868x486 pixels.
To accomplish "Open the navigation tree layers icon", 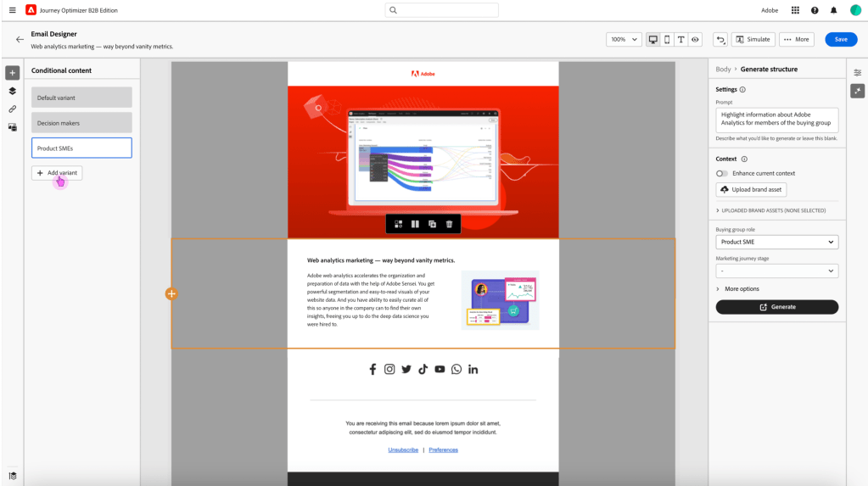I will tap(12, 91).
